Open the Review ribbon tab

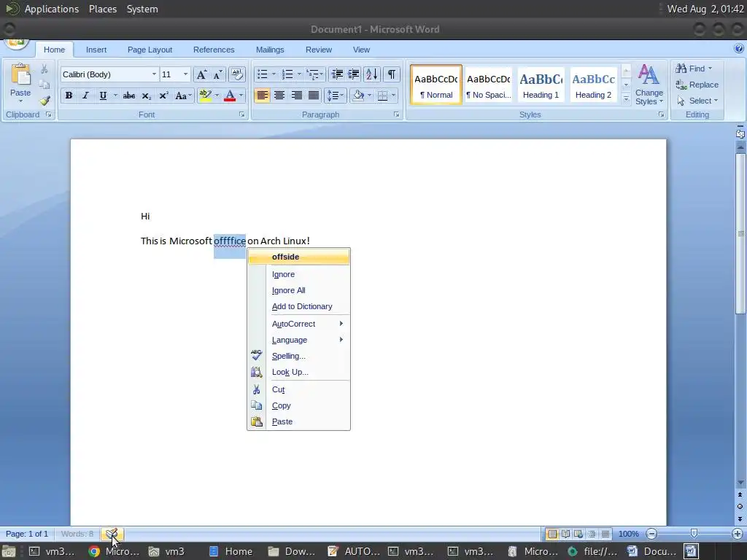click(319, 50)
